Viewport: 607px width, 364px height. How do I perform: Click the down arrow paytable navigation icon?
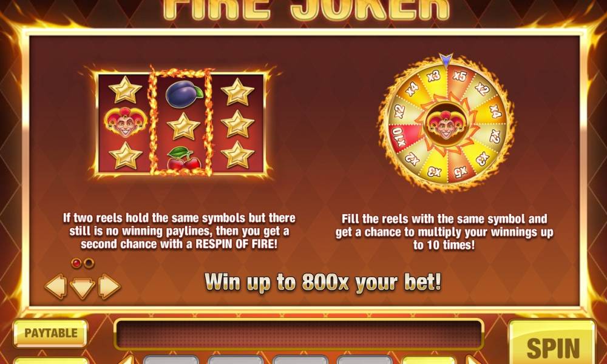click(83, 288)
